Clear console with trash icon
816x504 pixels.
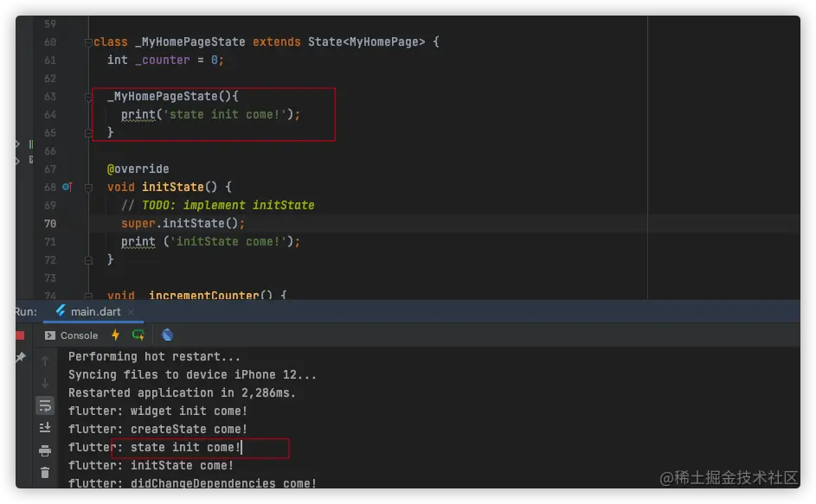pos(45,472)
